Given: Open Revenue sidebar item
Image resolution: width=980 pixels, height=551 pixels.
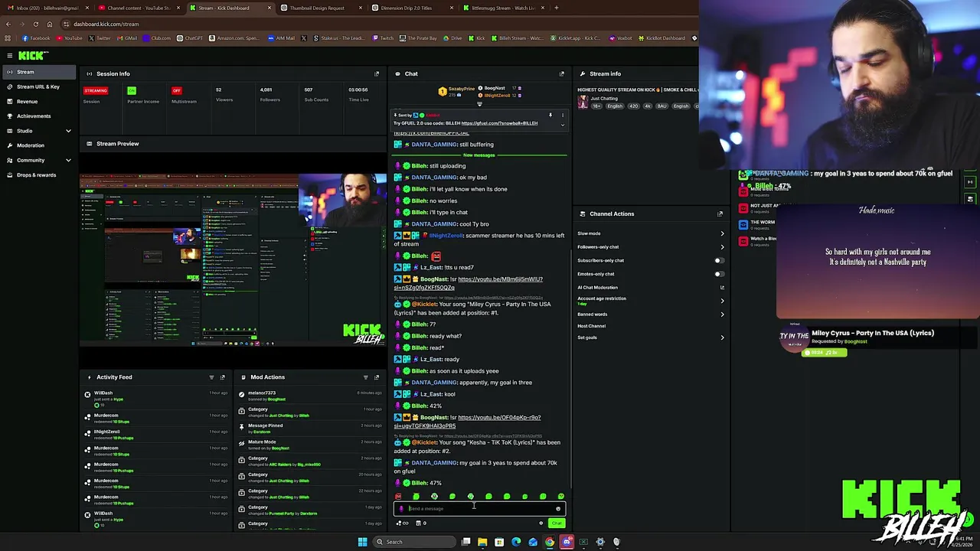Looking at the screenshot, I should 38,101.
